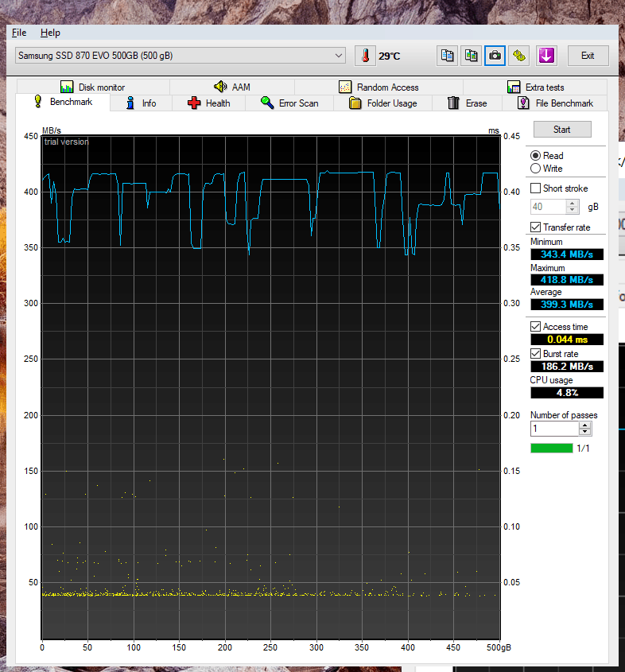Select the Write radio button
625x672 pixels.
pyautogui.click(x=535, y=169)
